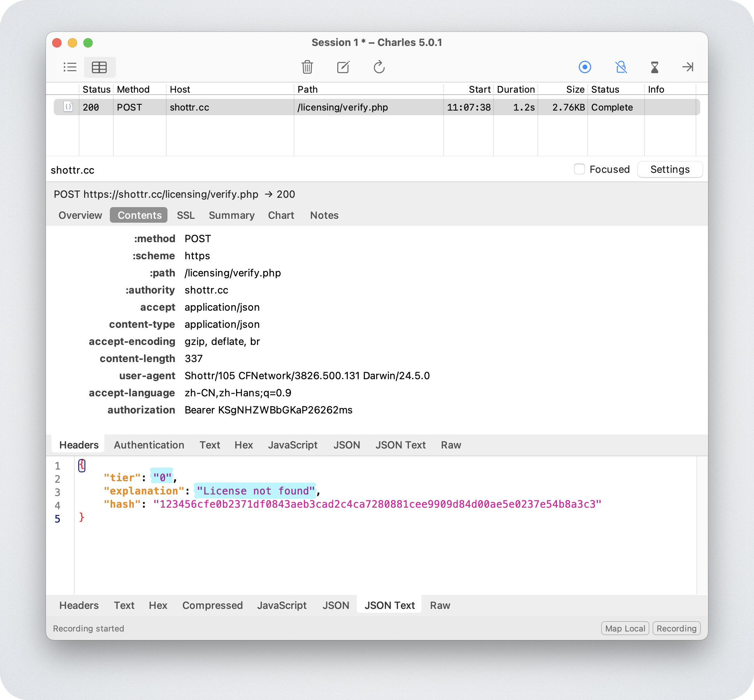
Task: Select the sequence table view icon
Action: (99, 67)
